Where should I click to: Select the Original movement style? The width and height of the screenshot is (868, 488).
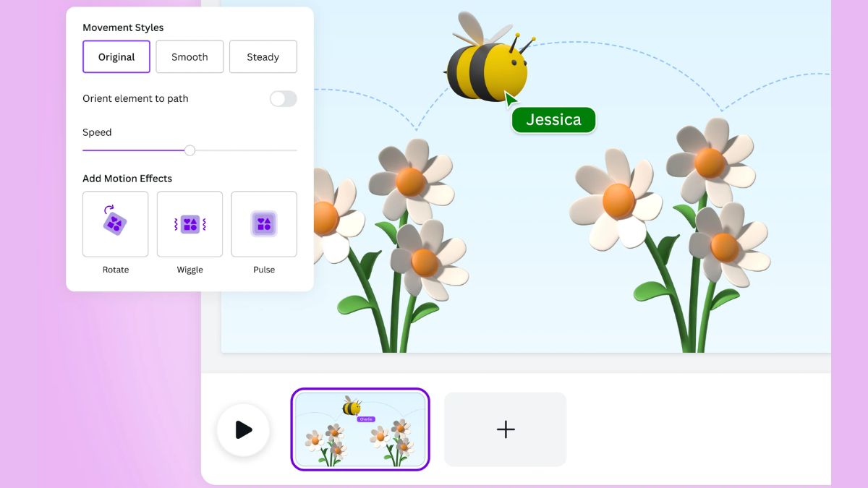tap(116, 56)
